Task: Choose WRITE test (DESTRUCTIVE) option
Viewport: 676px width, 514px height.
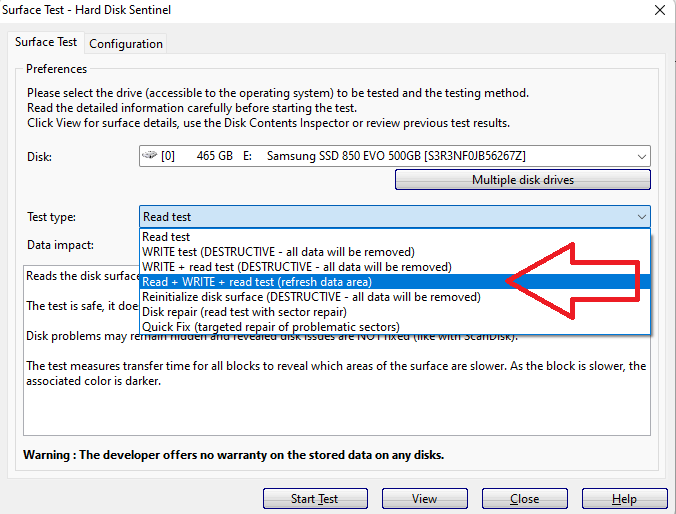Action: coord(394,252)
